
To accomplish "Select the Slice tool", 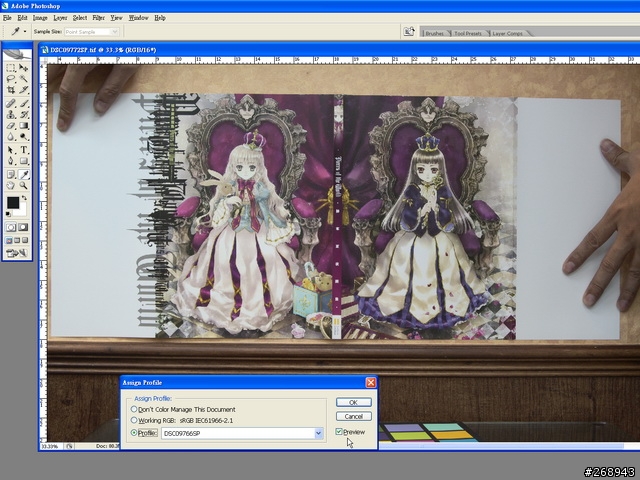I will tap(23, 90).
